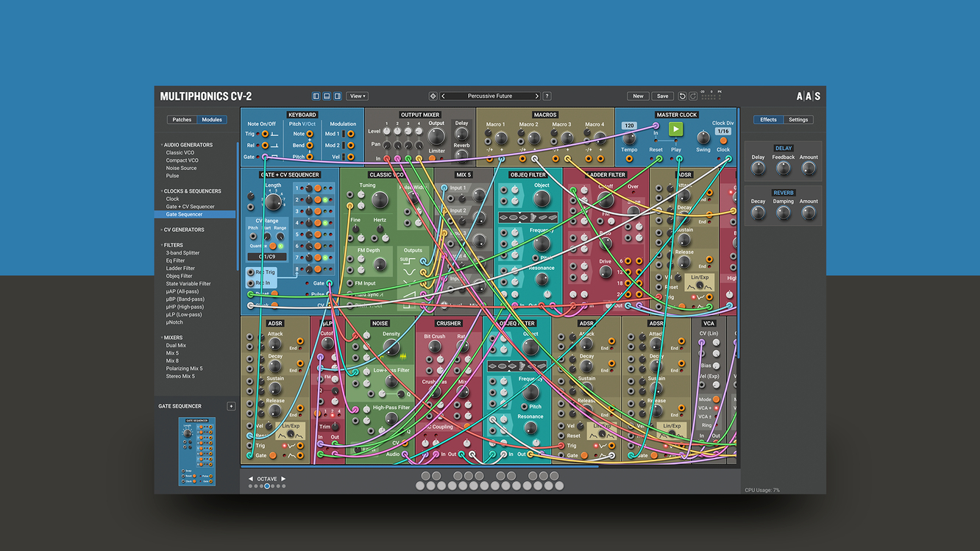The width and height of the screenshot is (980, 551).
Task: Collapse the Audio Generators category
Action: tap(188, 145)
